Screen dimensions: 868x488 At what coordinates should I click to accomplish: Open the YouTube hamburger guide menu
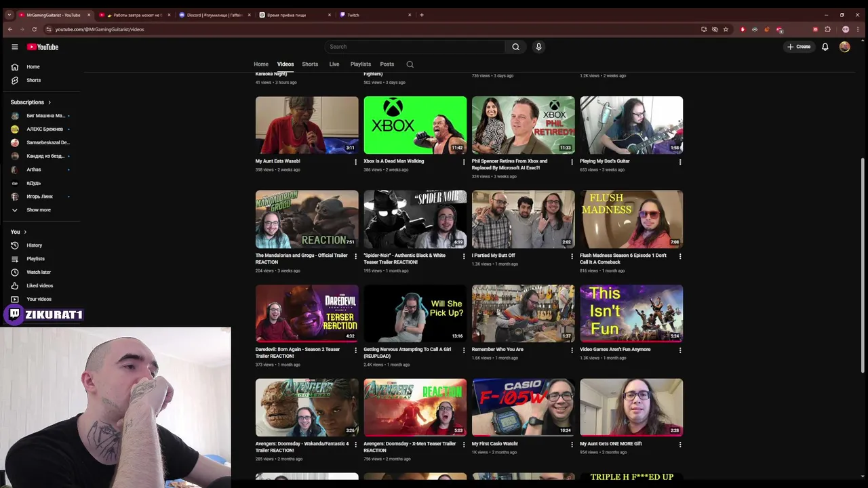pyautogui.click(x=14, y=47)
